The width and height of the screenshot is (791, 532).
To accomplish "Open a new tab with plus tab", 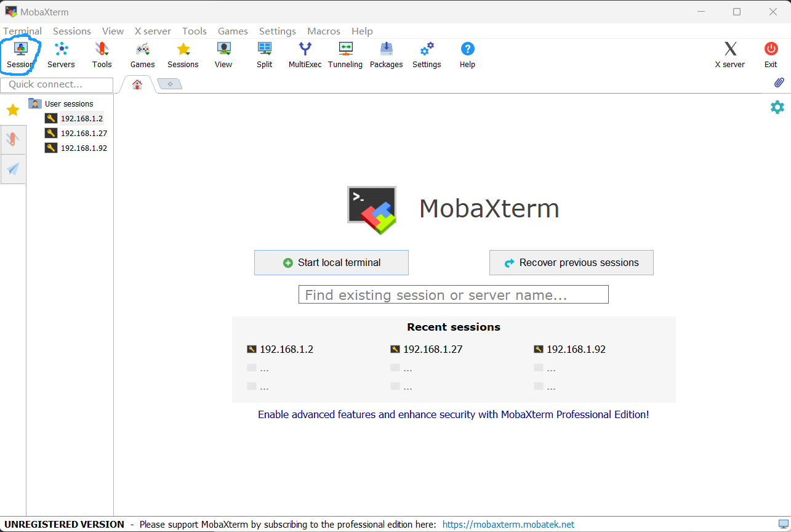I will (x=170, y=84).
